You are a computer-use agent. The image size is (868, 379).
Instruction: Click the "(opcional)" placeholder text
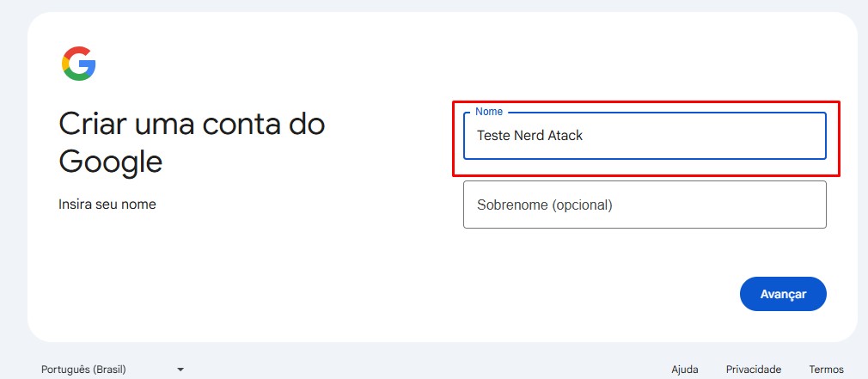pyautogui.click(x=582, y=205)
